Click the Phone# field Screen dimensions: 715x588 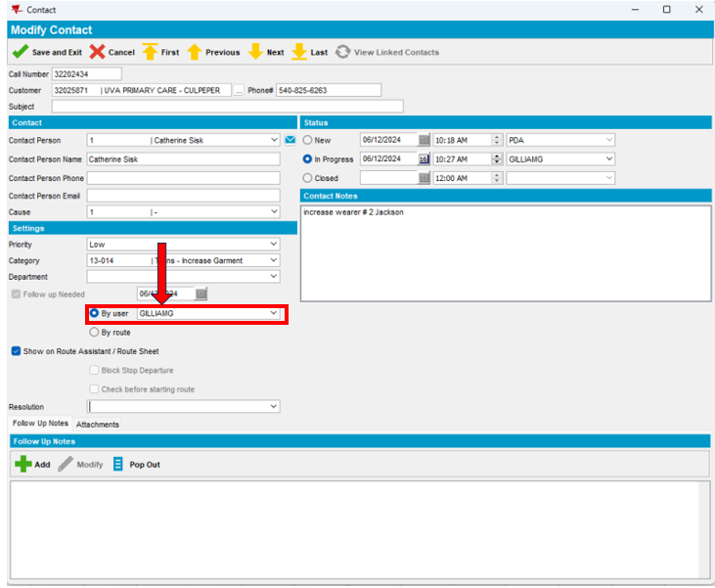tap(329, 90)
